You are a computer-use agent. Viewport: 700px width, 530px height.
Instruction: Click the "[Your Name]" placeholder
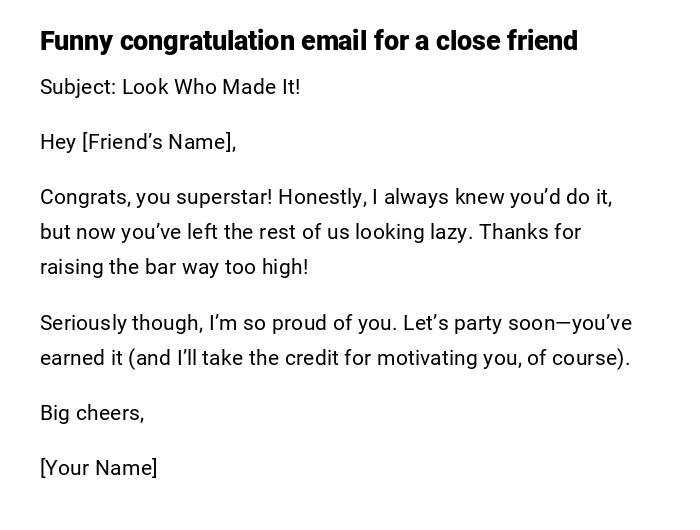(99, 468)
